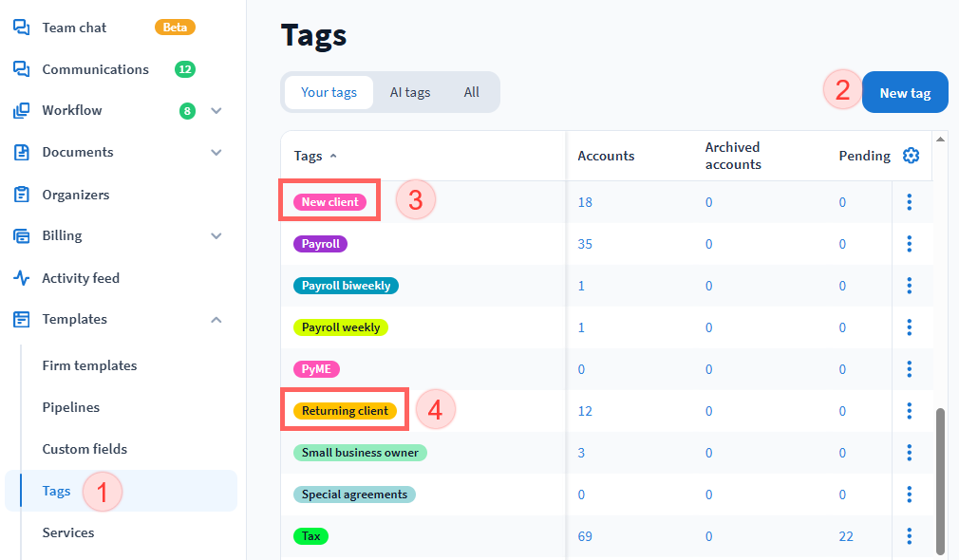
Task: Click the Returning client orange tag
Action: 345,411
